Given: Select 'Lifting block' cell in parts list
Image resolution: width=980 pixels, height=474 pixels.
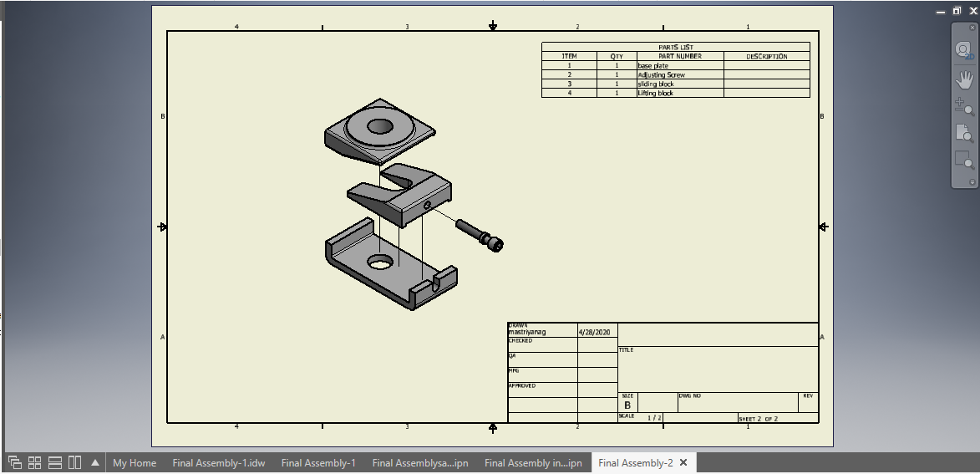Looking at the screenshot, I should click(680, 93).
